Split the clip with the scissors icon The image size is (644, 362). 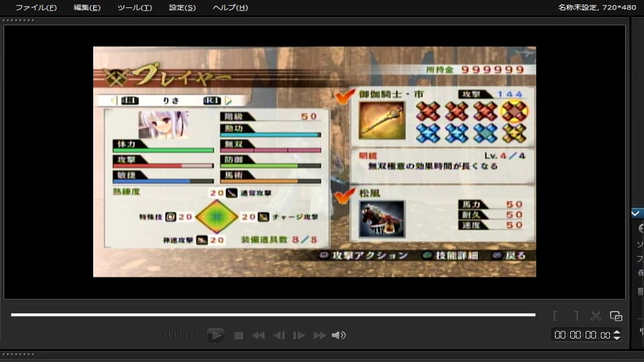pos(596,316)
